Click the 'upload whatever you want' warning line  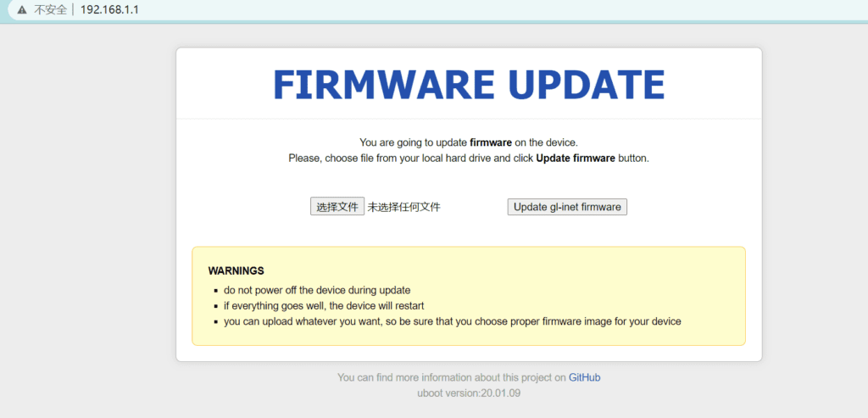pyautogui.click(x=453, y=321)
